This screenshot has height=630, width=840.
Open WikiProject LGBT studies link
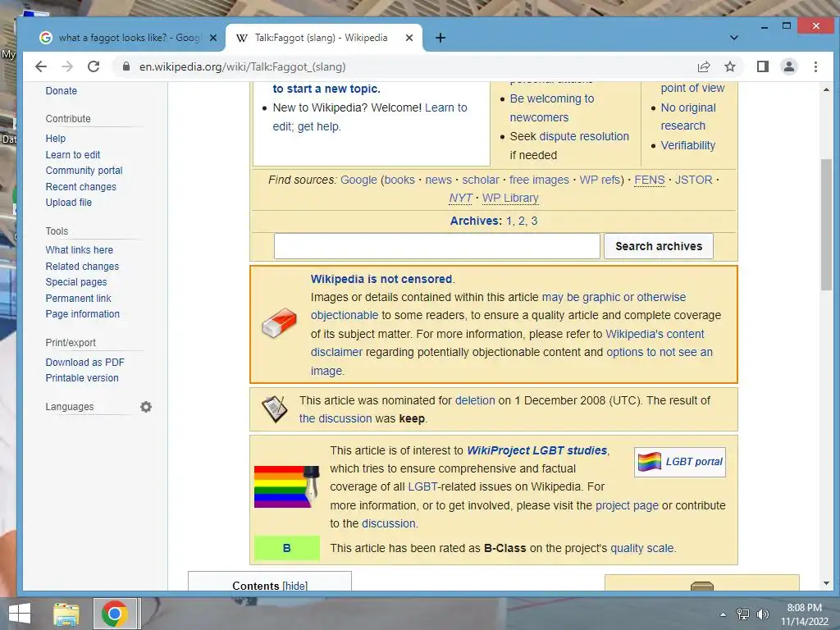[x=536, y=450]
